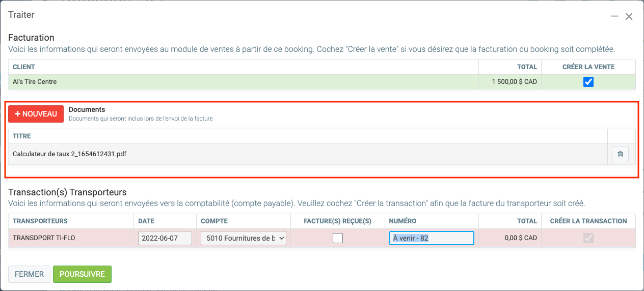Click the TITRE column header
Image resolution: width=644 pixels, height=291 pixels.
pyautogui.click(x=22, y=136)
